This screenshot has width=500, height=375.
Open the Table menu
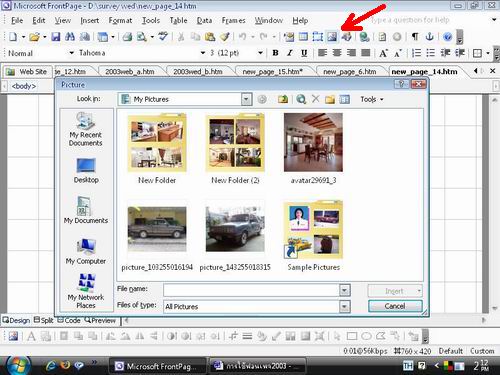point(178,21)
